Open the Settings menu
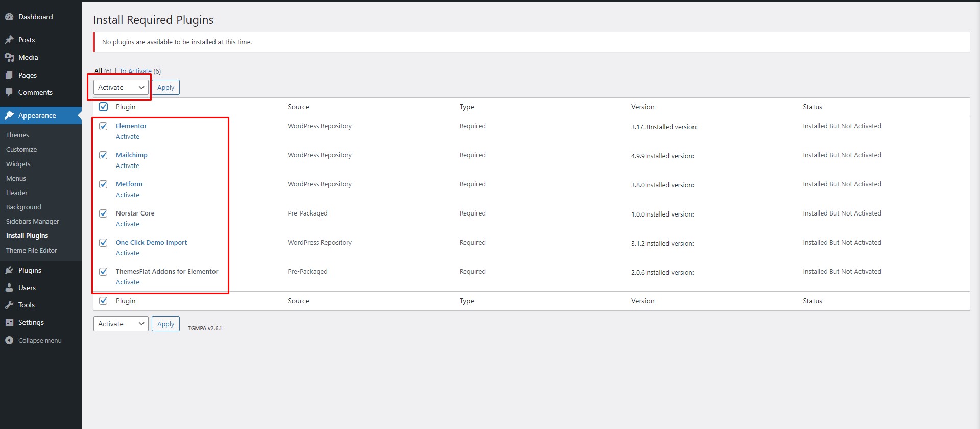 [41, 322]
